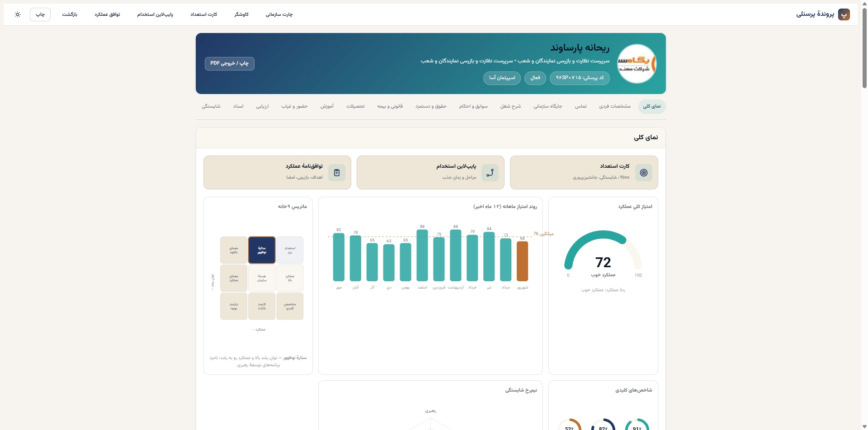Click the پروندهٔ پرسنلی app logo icon

[x=844, y=14]
